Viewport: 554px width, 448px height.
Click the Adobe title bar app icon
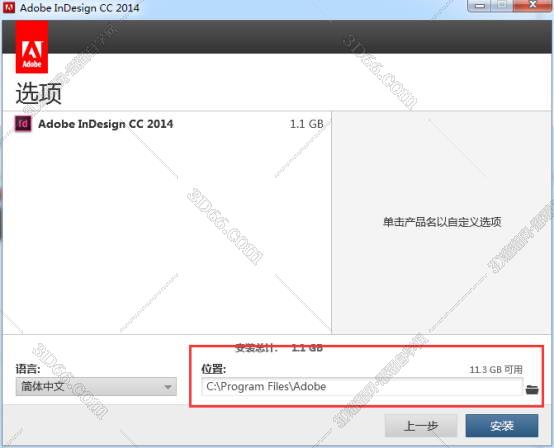pos(8,7)
